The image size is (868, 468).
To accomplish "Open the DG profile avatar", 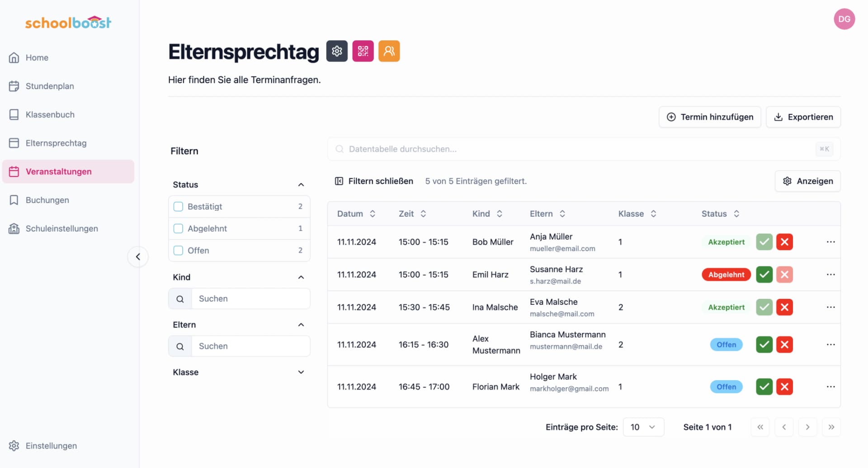I will pyautogui.click(x=844, y=19).
